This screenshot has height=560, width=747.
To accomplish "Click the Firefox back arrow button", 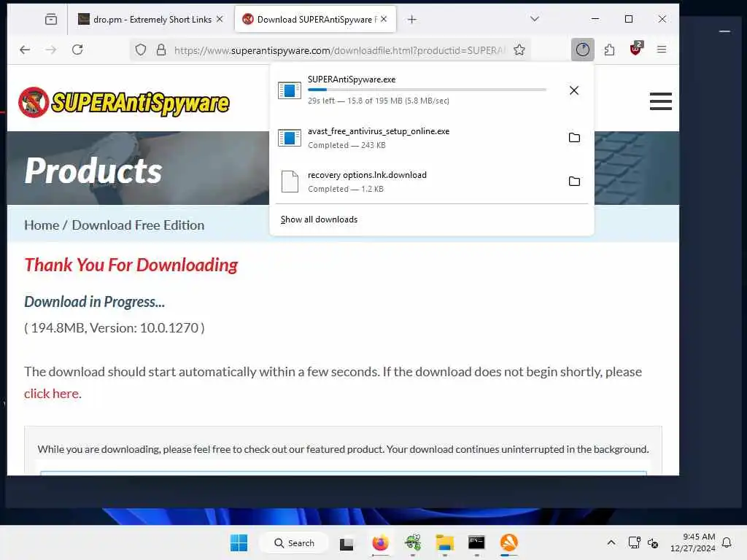I will point(25,50).
